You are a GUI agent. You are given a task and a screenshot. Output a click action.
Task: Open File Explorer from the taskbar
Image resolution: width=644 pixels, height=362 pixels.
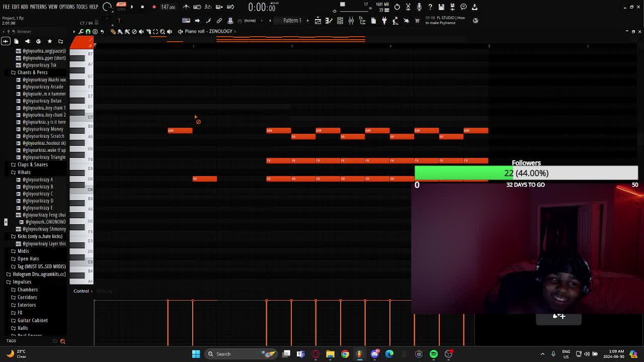click(330, 354)
